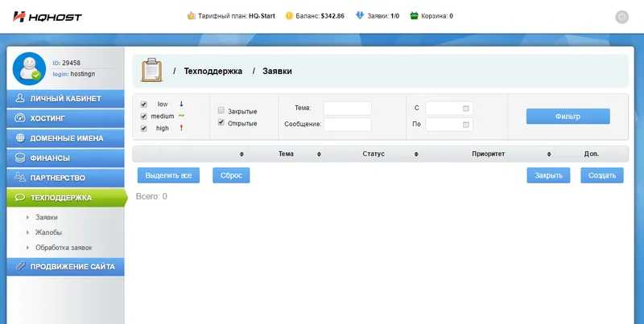
Task: Expand the Заявки submenu arrow
Action: point(27,217)
